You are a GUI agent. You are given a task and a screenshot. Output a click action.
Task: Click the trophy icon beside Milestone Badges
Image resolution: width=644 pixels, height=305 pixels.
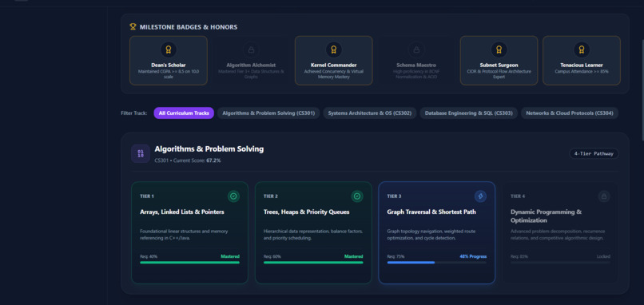click(x=133, y=26)
